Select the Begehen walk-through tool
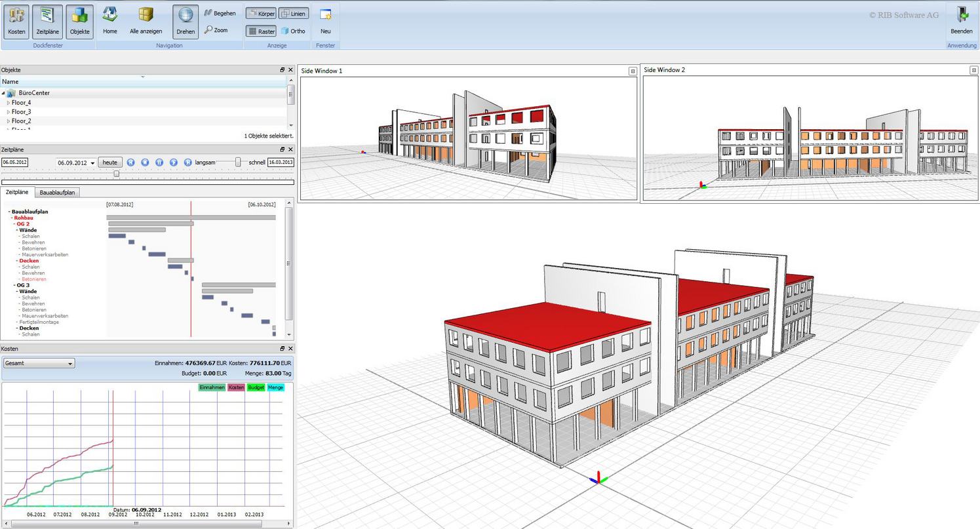Viewport: 980px width, 529px height. [x=220, y=13]
